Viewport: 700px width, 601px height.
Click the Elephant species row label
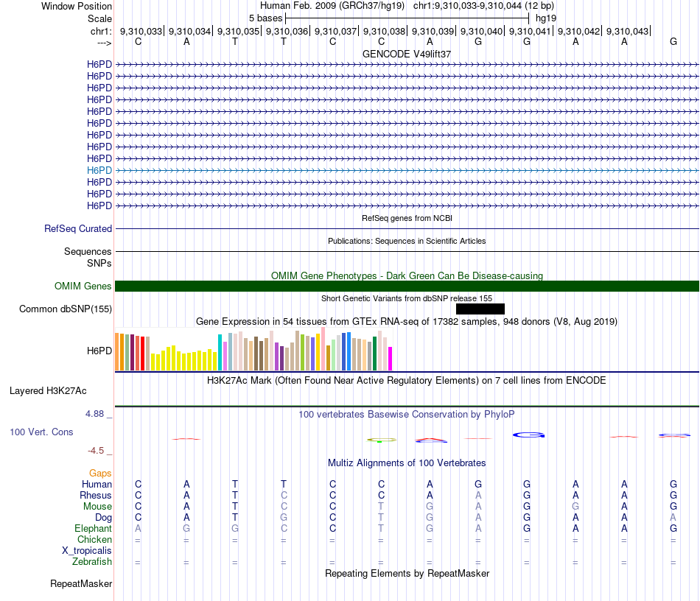[93, 528]
